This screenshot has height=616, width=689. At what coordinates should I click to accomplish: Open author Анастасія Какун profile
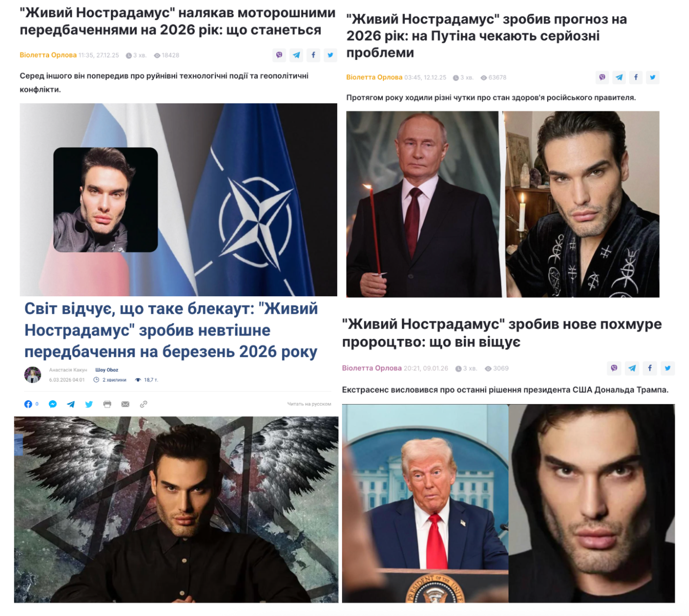click(68, 370)
